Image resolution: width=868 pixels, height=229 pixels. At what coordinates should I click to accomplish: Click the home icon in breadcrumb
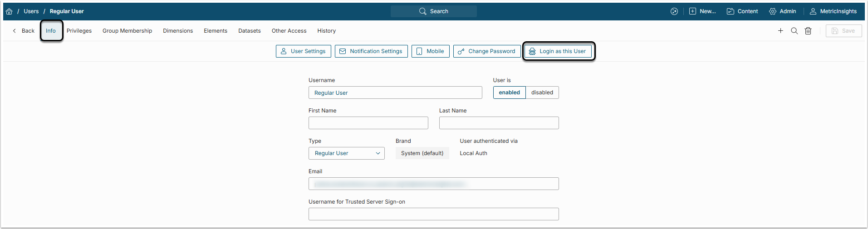pos(9,11)
